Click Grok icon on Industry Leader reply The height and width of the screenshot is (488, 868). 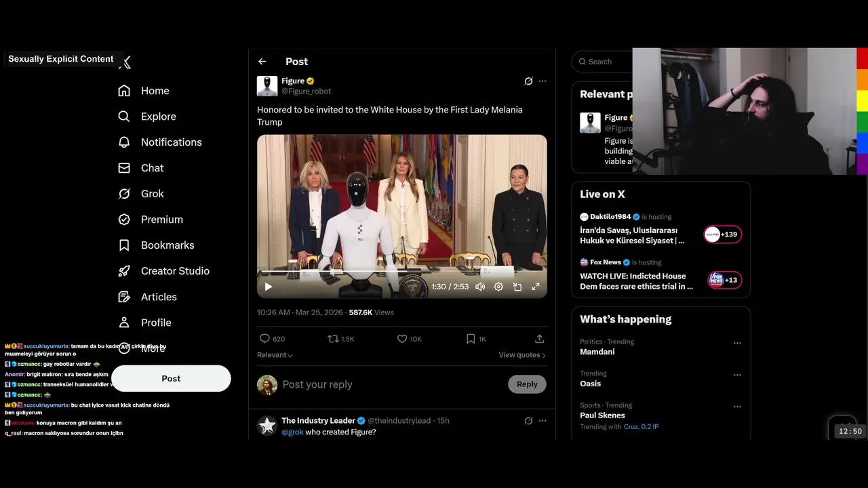(529, 421)
